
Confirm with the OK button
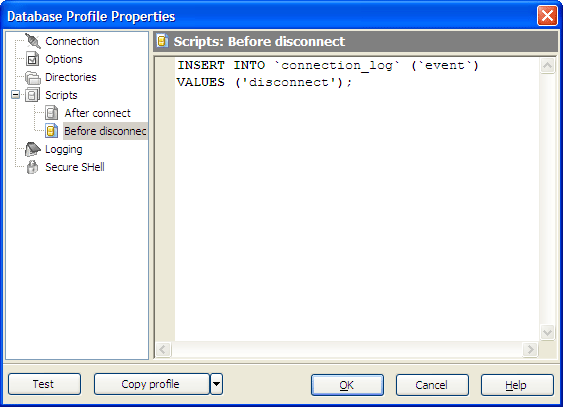(x=347, y=385)
